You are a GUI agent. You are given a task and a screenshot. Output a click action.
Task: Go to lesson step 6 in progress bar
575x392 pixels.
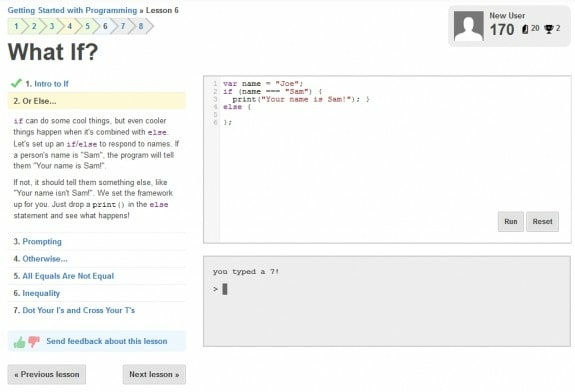[105, 26]
